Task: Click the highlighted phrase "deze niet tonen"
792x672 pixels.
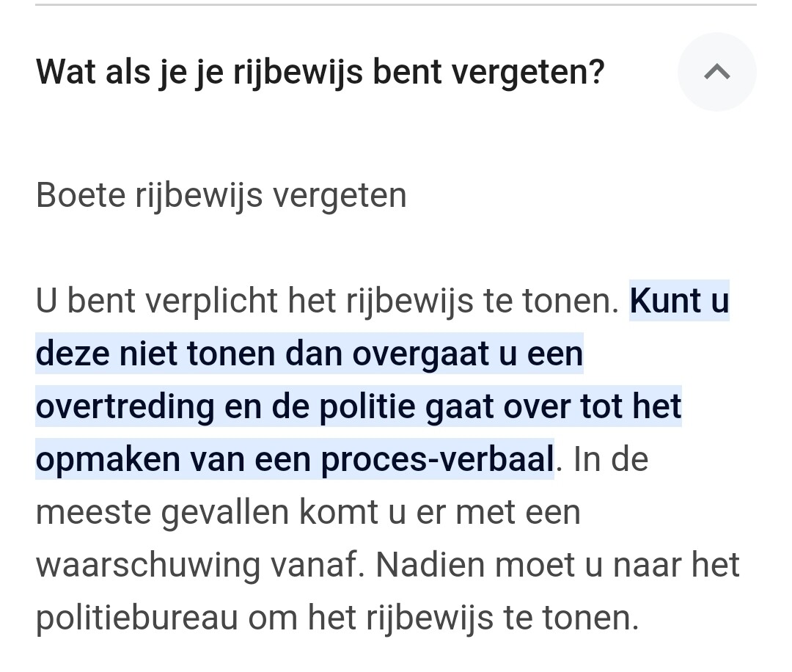Action: coord(155,354)
